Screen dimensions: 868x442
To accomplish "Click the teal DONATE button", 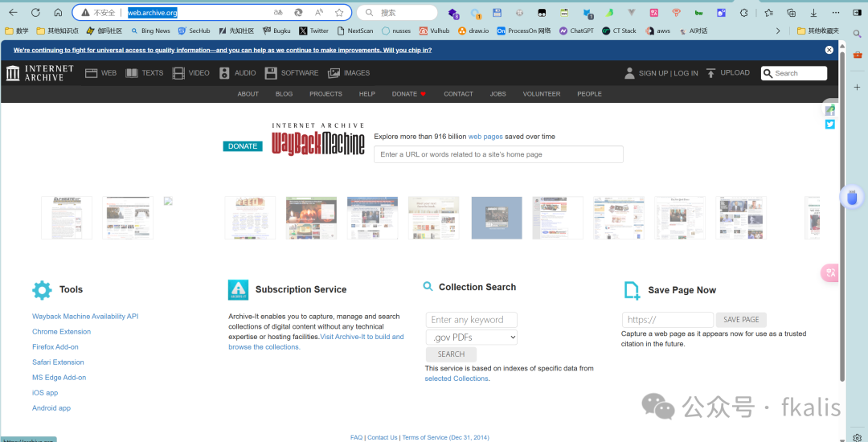I will [243, 146].
